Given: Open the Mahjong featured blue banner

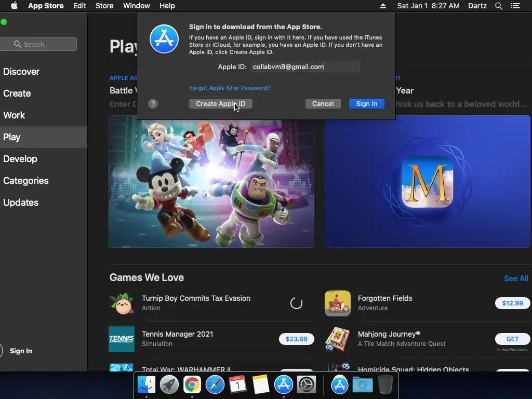Looking at the screenshot, I should click(x=428, y=181).
